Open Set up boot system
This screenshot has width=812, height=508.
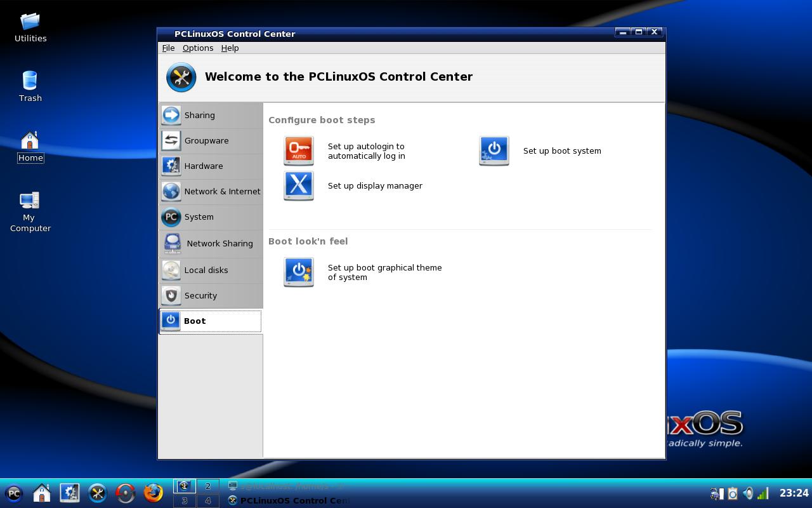[540, 151]
